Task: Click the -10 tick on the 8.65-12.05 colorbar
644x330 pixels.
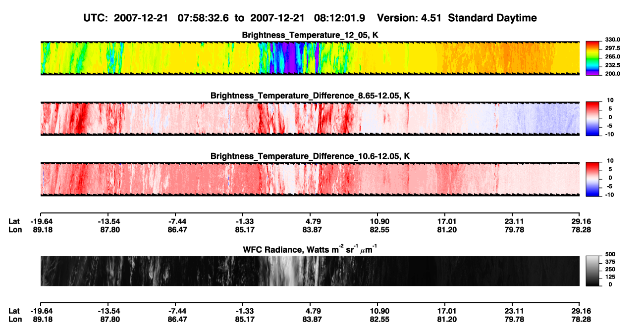Action: (610, 134)
